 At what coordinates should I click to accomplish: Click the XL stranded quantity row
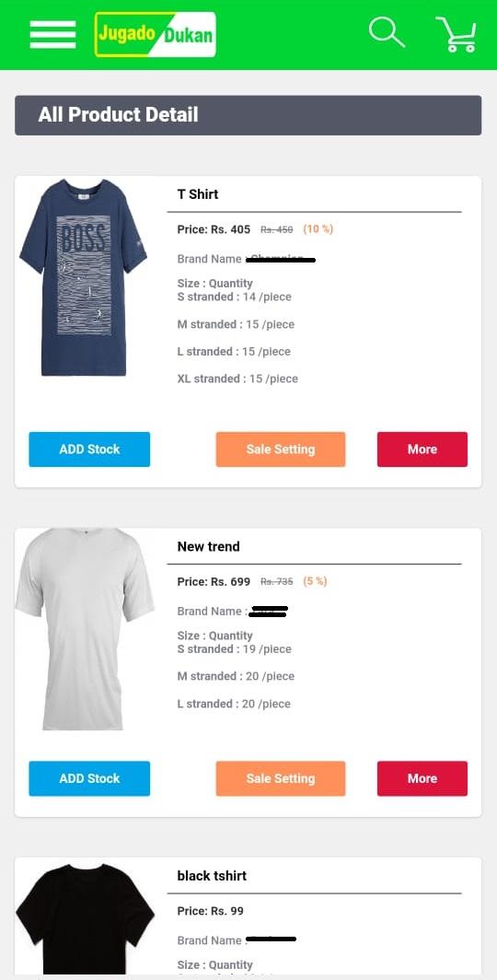pos(237,379)
